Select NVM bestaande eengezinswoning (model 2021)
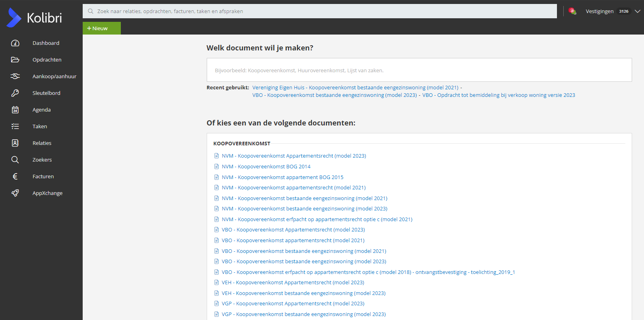Viewport: 644px width, 320px height. pyautogui.click(x=305, y=198)
